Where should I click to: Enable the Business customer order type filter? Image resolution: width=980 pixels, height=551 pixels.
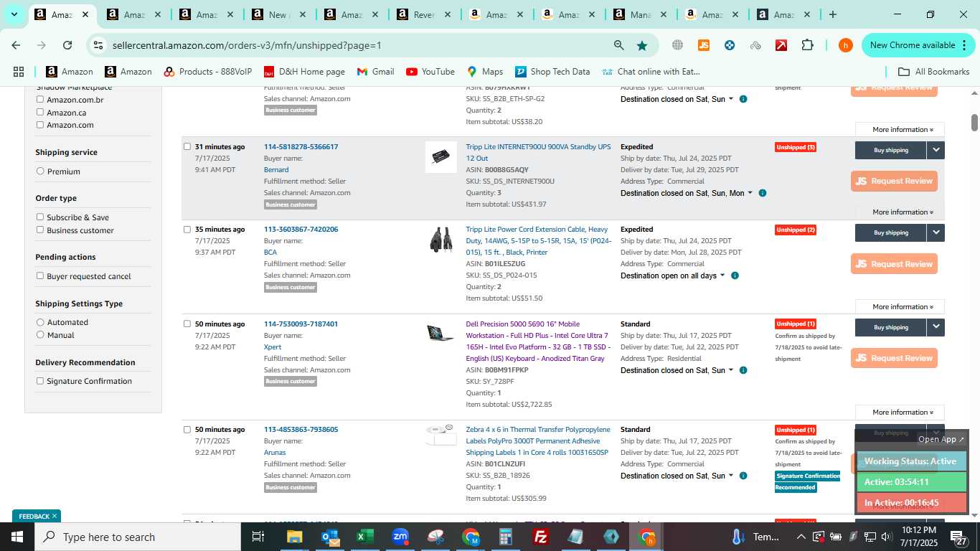click(40, 230)
